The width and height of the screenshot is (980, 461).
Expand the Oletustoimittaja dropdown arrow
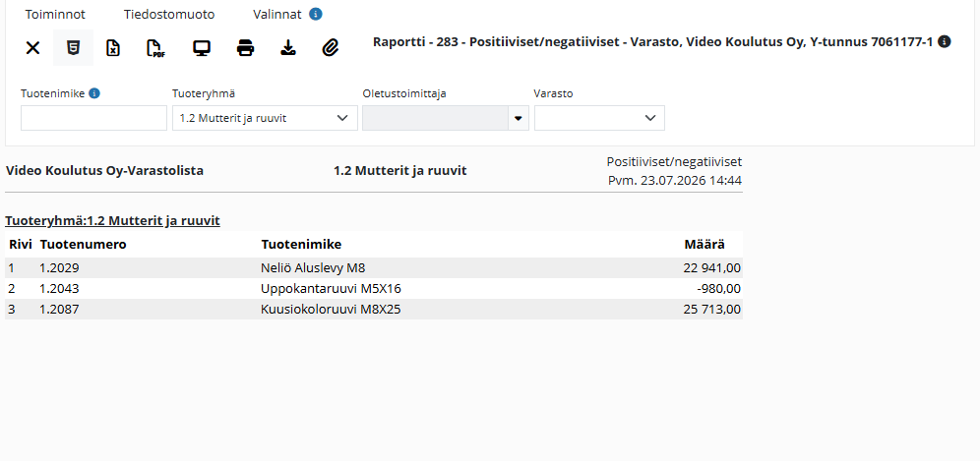click(519, 118)
